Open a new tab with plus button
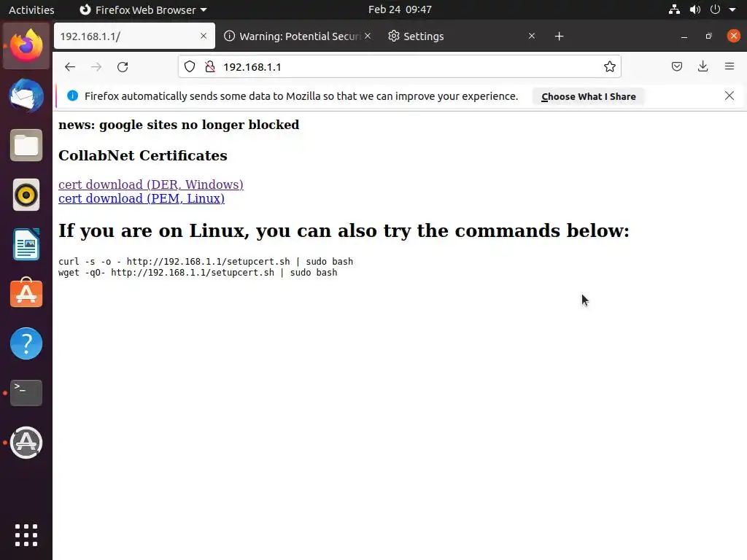747x560 pixels. 559,36
